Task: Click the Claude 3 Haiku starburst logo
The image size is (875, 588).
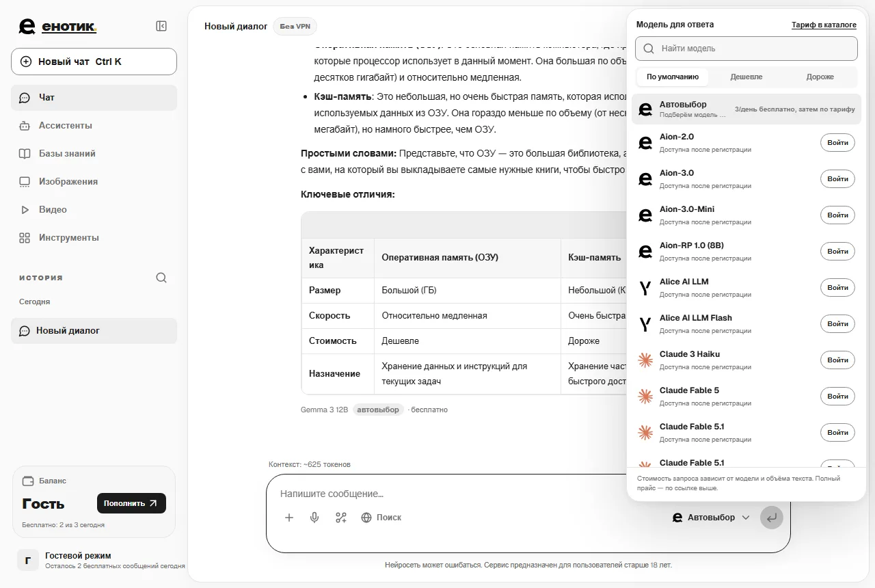Action: [645, 360]
